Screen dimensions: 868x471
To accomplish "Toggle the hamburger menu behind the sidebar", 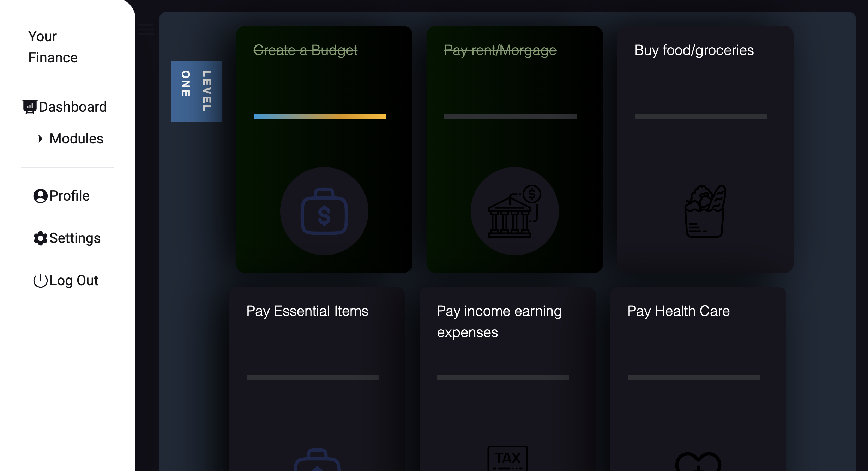I will click(145, 30).
